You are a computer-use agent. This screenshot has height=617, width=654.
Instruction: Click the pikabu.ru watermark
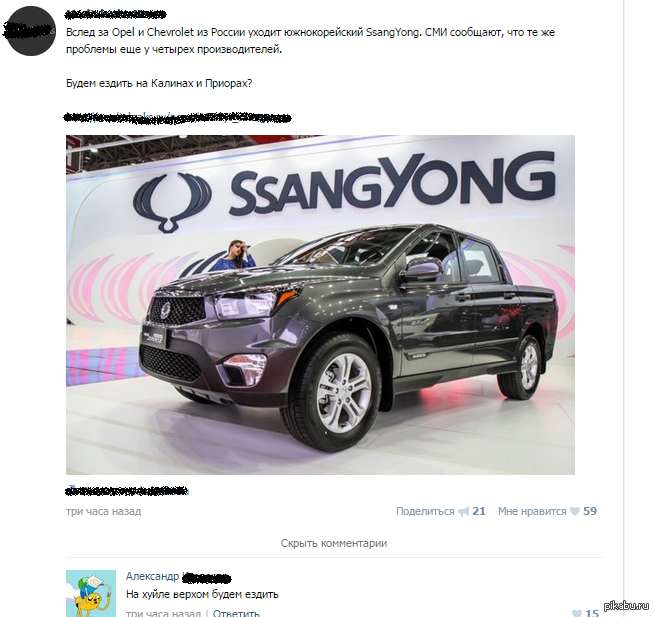point(626,606)
